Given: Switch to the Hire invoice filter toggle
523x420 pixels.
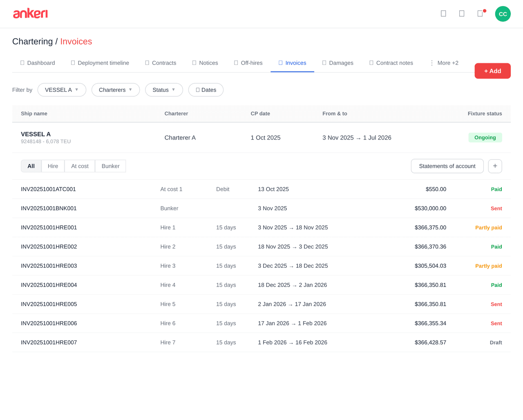Looking at the screenshot, I should [x=53, y=166].
